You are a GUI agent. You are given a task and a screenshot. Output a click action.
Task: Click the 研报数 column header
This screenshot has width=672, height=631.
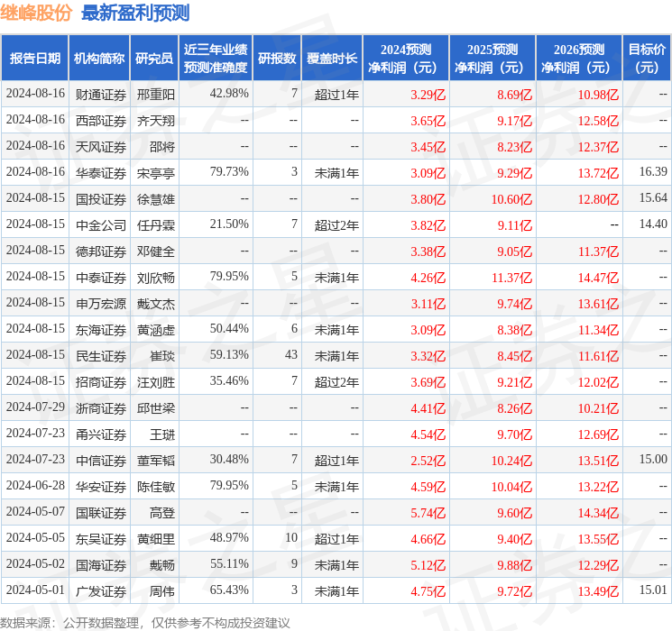277,59
